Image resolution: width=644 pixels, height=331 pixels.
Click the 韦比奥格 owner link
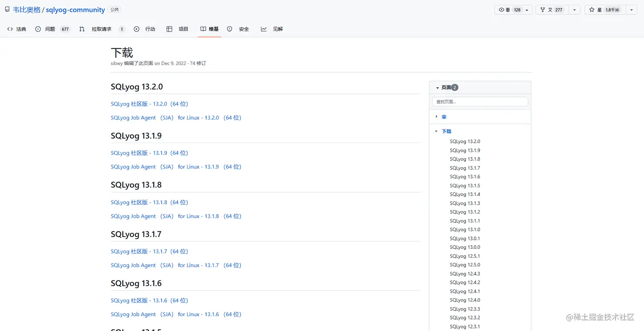coord(27,10)
